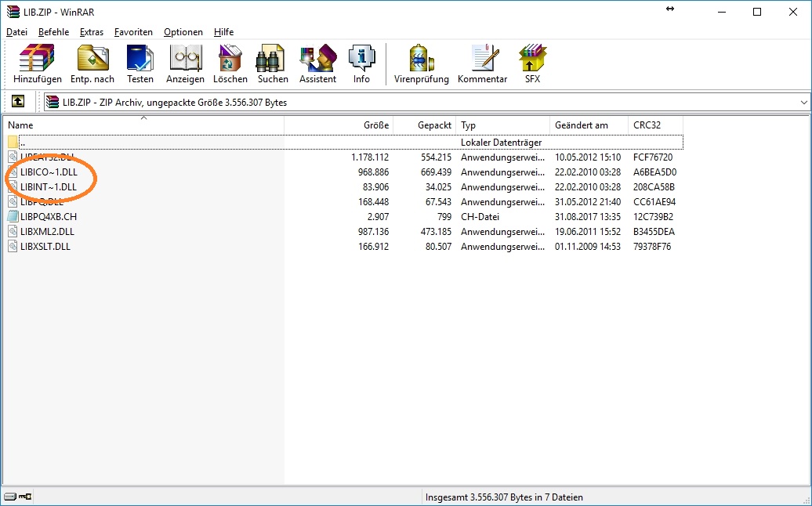Click the LIBPQ4XB.CH file icon
812x506 pixels.
13,216
